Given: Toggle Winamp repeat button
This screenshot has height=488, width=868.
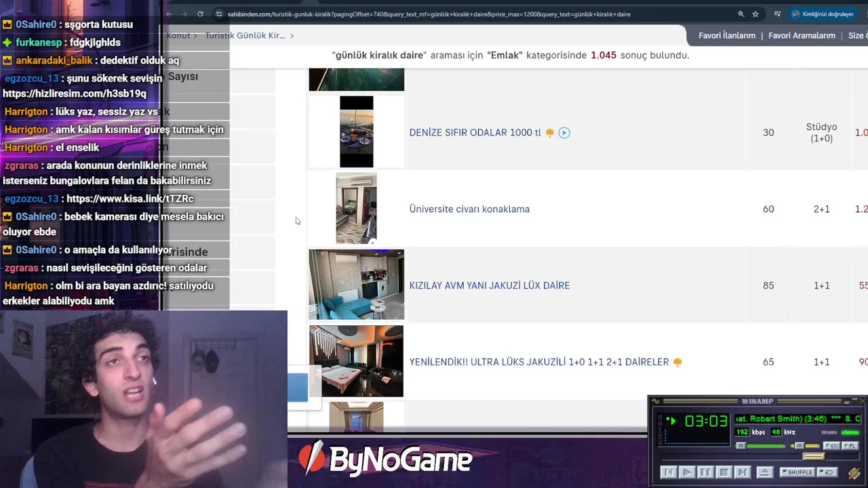Looking at the screenshot, I should point(827,472).
